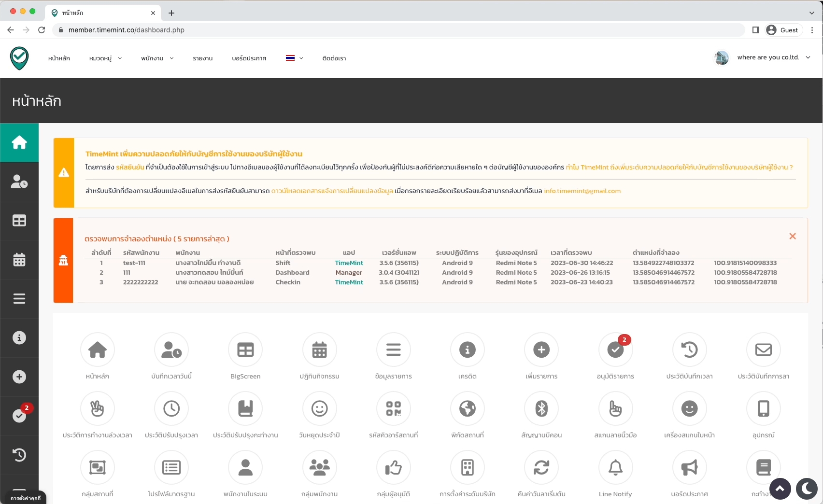
Task: Open the activity calendar icon in grid
Action: click(x=319, y=350)
